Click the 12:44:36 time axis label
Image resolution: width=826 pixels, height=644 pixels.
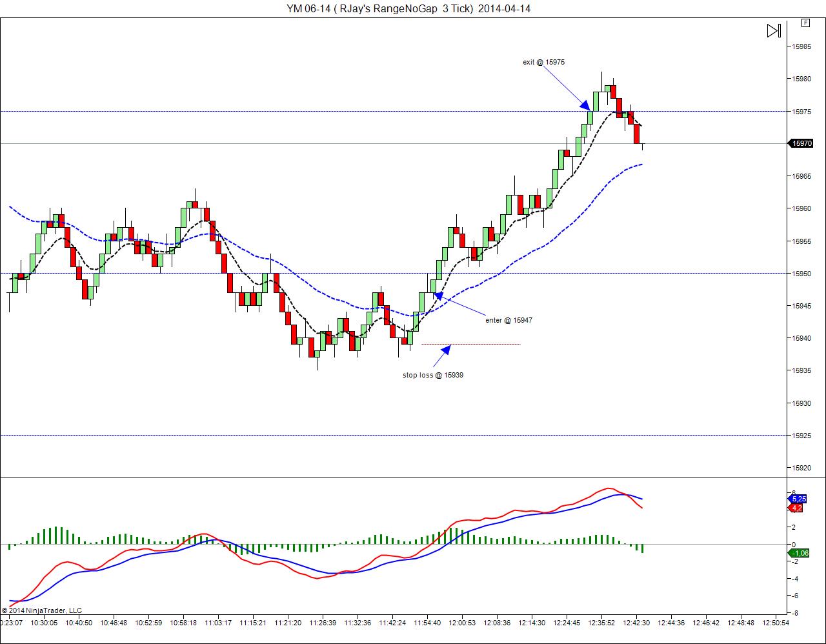(671, 623)
